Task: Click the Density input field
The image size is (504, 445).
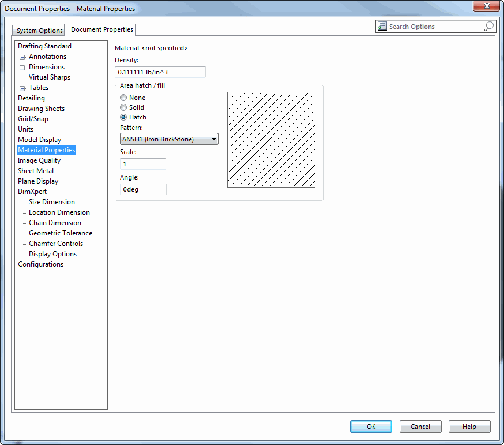Action: [x=160, y=72]
